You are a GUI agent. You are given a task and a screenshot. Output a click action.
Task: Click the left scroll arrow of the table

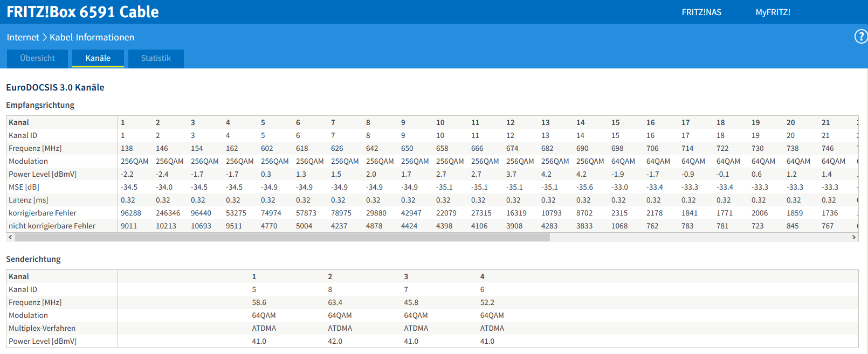point(10,237)
